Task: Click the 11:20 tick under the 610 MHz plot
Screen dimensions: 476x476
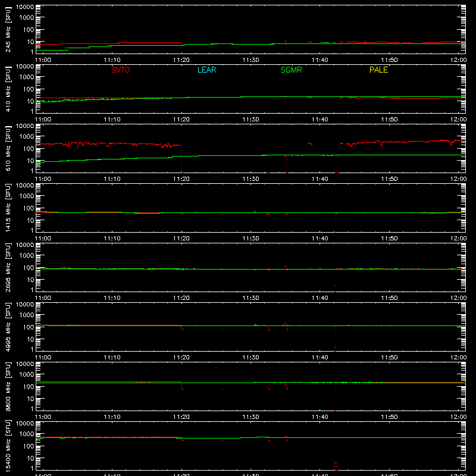Action: (x=181, y=179)
